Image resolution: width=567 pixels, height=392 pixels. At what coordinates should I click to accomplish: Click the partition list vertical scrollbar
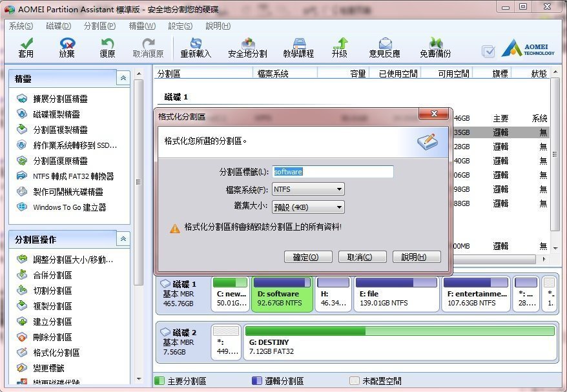point(555,154)
